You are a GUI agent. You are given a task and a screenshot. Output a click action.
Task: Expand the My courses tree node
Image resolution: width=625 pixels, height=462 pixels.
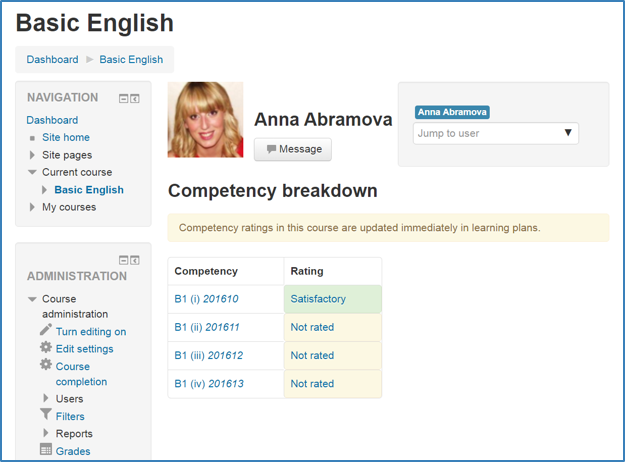click(x=32, y=207)
